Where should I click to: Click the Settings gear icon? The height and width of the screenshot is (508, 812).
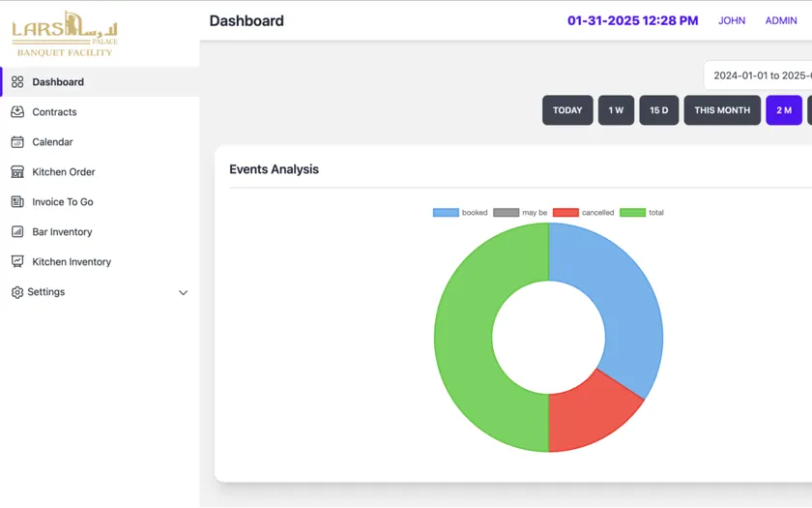(17, 292)
